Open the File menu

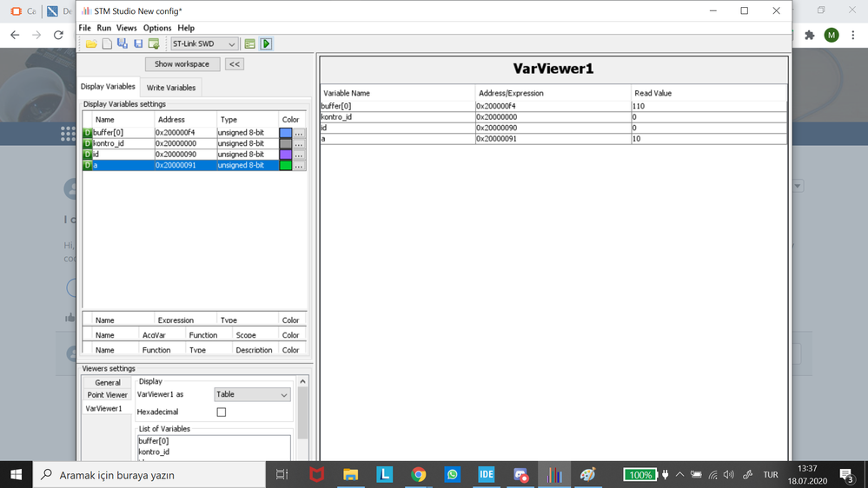coord(84,28)
